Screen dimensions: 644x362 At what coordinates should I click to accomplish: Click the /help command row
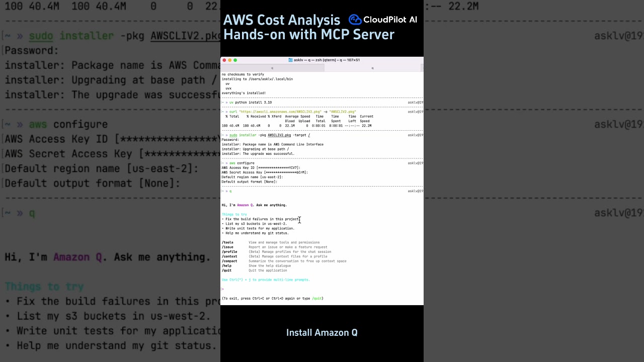pyautogui.click(x=257, y=266)
